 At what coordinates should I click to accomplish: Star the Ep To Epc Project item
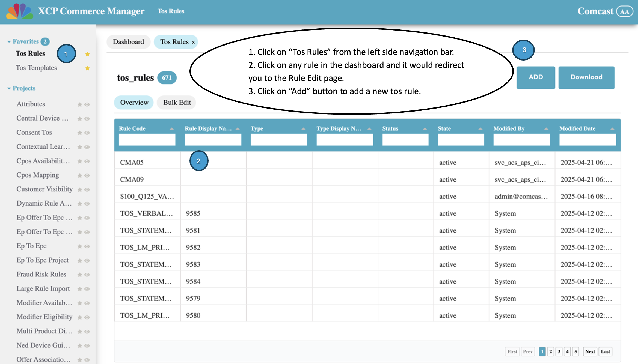80,260
